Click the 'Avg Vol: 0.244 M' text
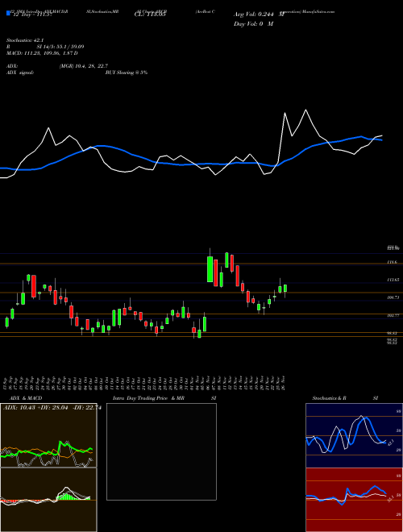This screenshot has height=532, width=403. pos(259,15)
